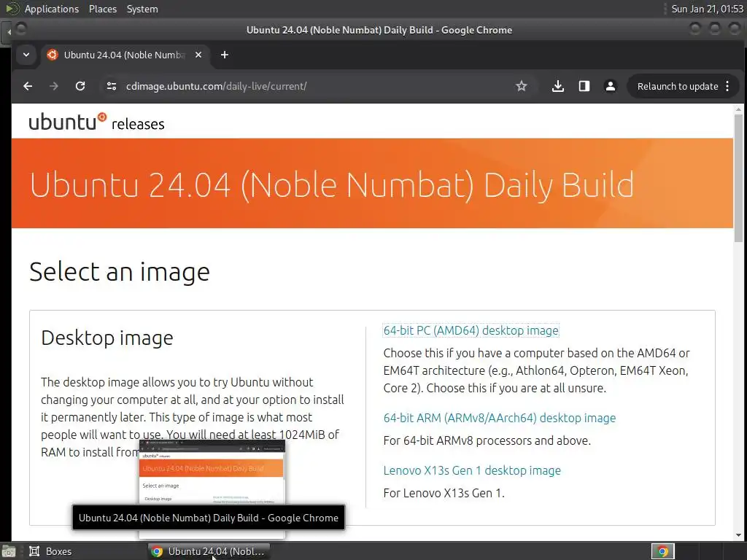Open the Applications menu
Screen dimensions: 747x560
click(x=52, y=9)
